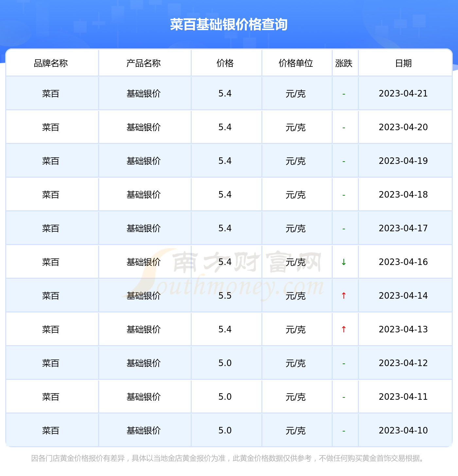The width and height of the screenshot is (458, 476).
Task: Click the date 2023-04-21
Action: click(x=403, y=94)
